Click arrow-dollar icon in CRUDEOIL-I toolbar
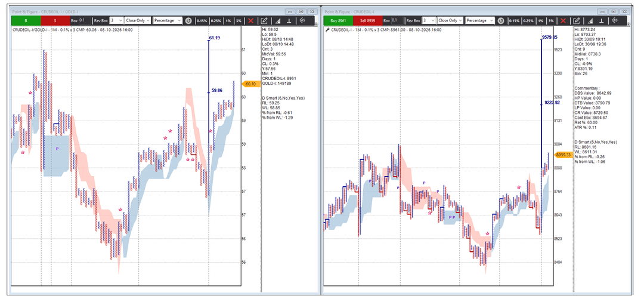 point(615,20)
